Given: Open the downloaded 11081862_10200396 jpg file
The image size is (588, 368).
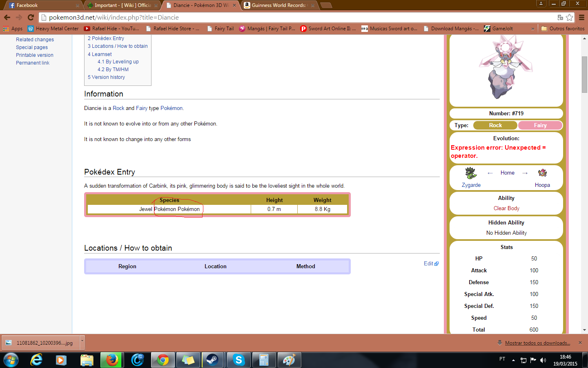Looking at the screenshot, I should [x=41, y=343].
